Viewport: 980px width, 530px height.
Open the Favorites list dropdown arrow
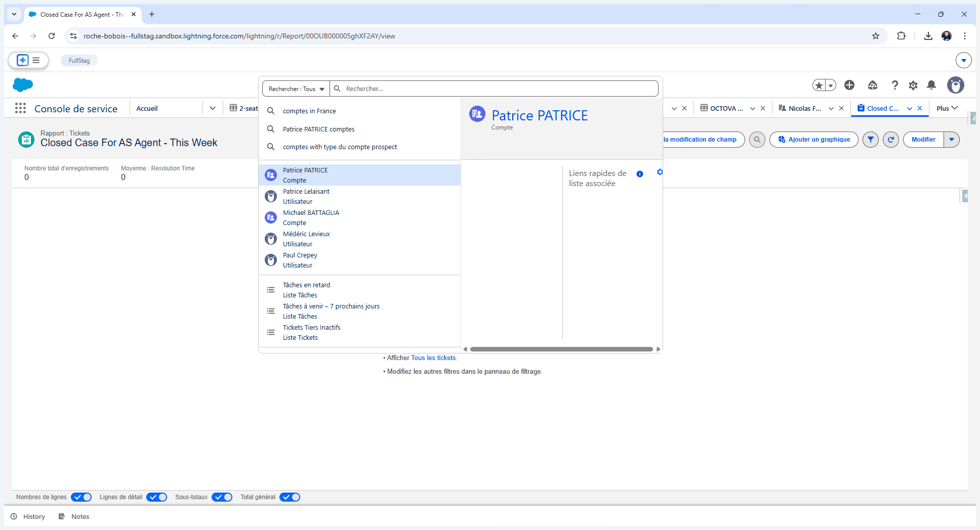click(x=831, y=85)
